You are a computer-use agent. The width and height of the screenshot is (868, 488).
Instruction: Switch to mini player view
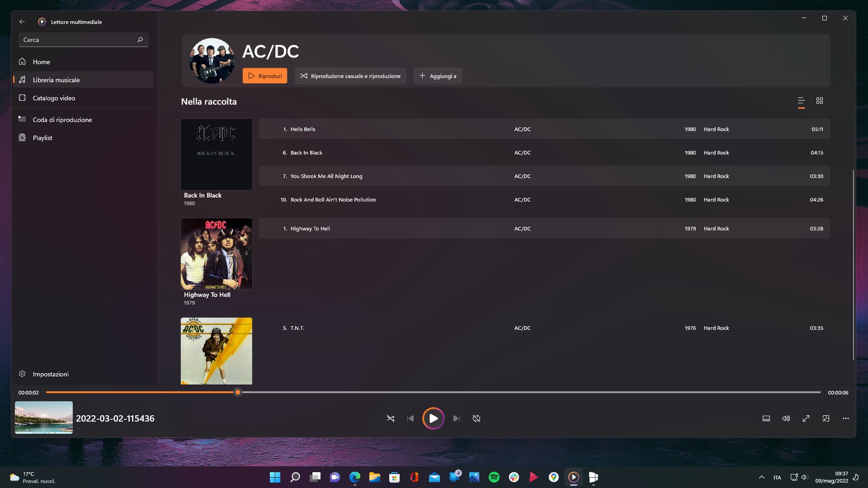[x=826, y=418]
